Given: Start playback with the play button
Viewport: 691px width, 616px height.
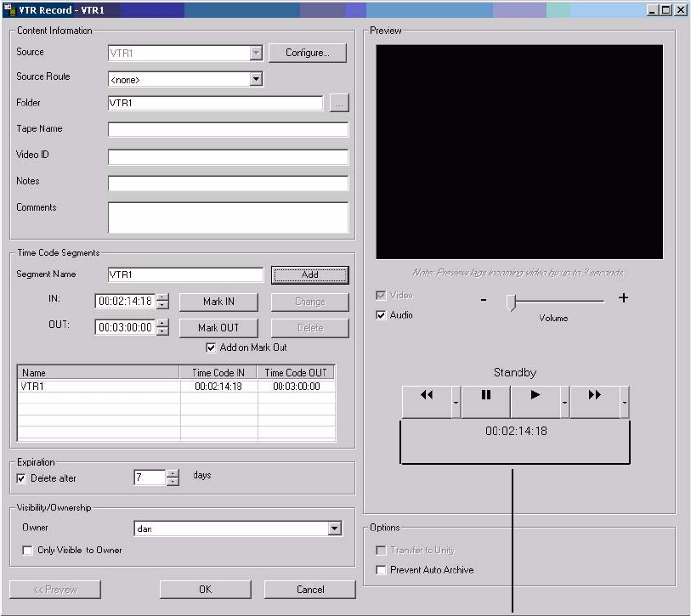Looking at the screenshot, I should point(535,401).
